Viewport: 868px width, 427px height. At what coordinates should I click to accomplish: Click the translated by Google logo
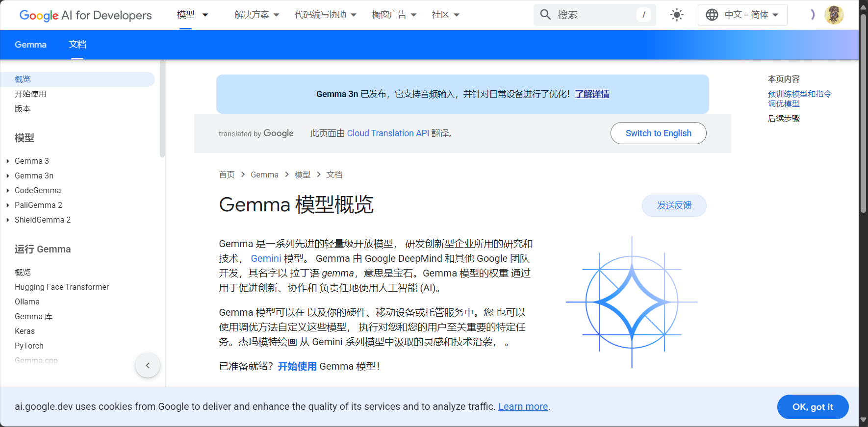click(256, 133)
